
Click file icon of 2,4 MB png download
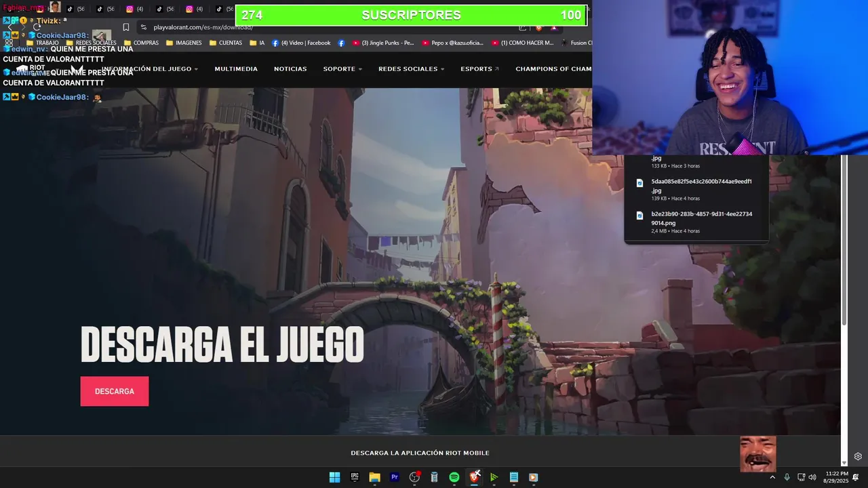[x=639, y=216]
